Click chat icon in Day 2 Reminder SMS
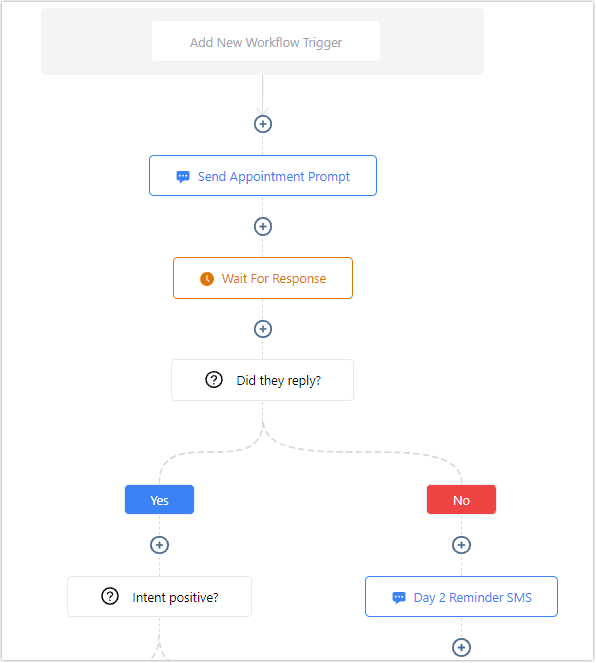The width and height of the screenshot is (596, 663). [x=399, y=597]
